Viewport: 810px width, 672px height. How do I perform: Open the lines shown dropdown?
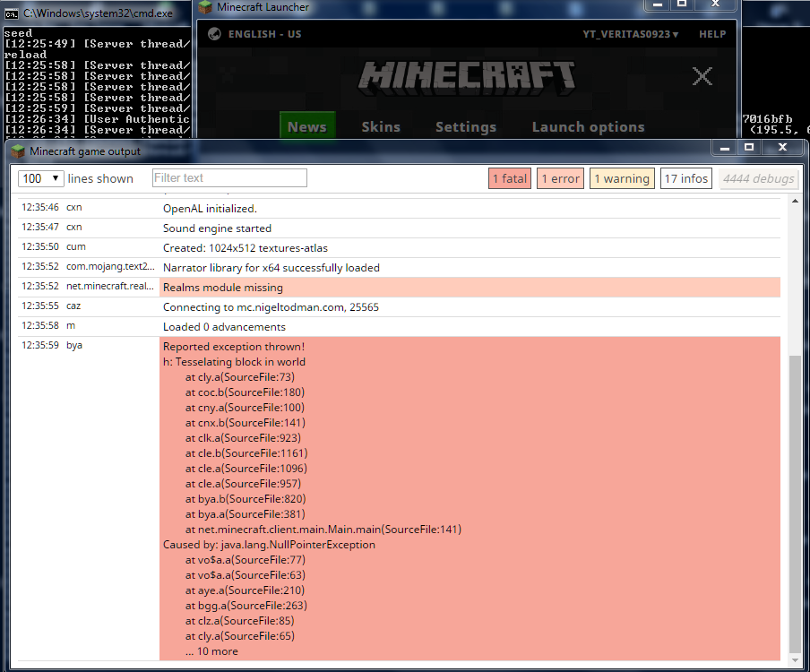click(x=41, y=178)
